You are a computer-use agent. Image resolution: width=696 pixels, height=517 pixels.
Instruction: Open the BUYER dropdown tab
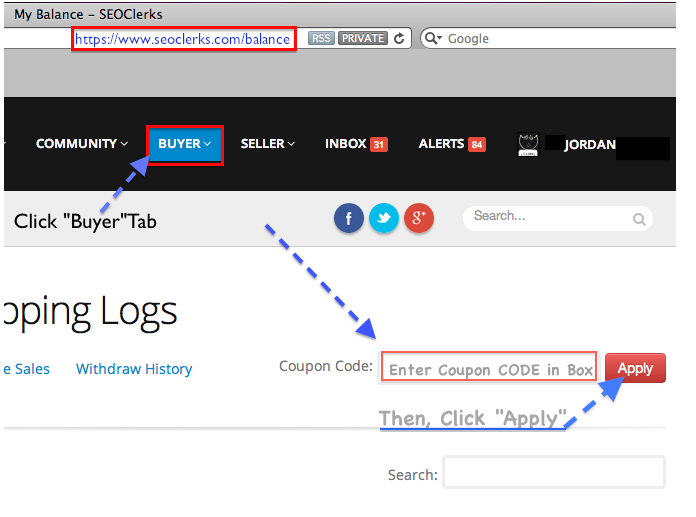point(185,144)
